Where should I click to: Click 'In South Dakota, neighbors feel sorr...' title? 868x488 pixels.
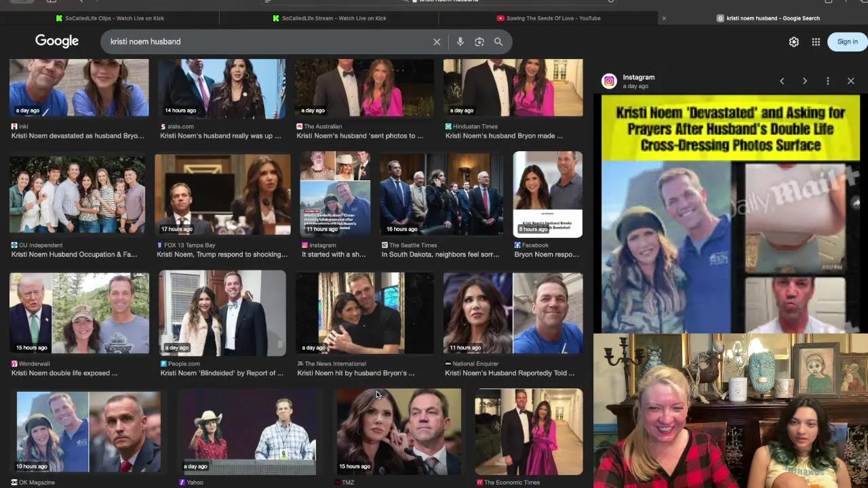441,254
